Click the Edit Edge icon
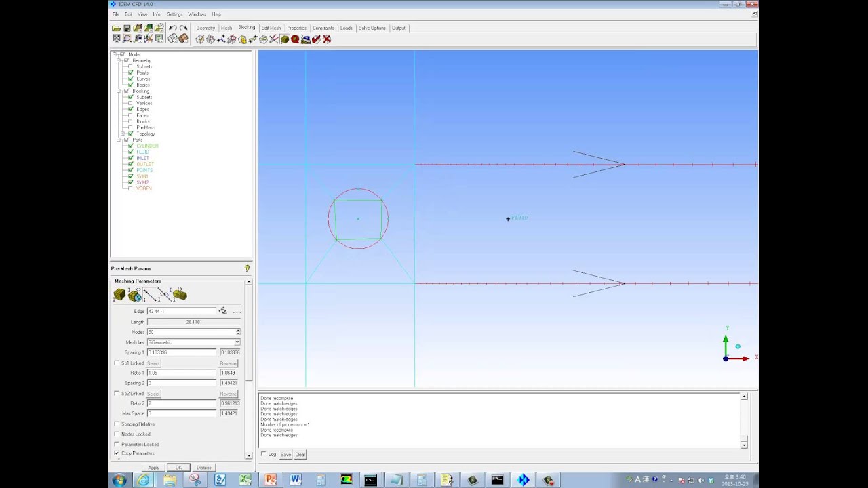The image size is (868, 488). point(274,39)
